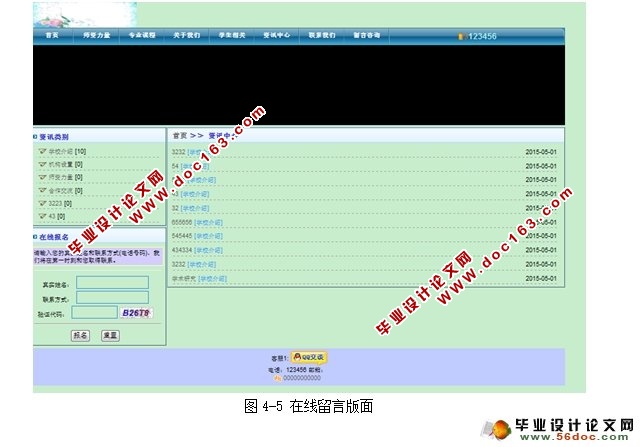Viewport: 644px width, 447px height.
Task: Refresh the B26T8 captcha image
Action: (136, 313)
